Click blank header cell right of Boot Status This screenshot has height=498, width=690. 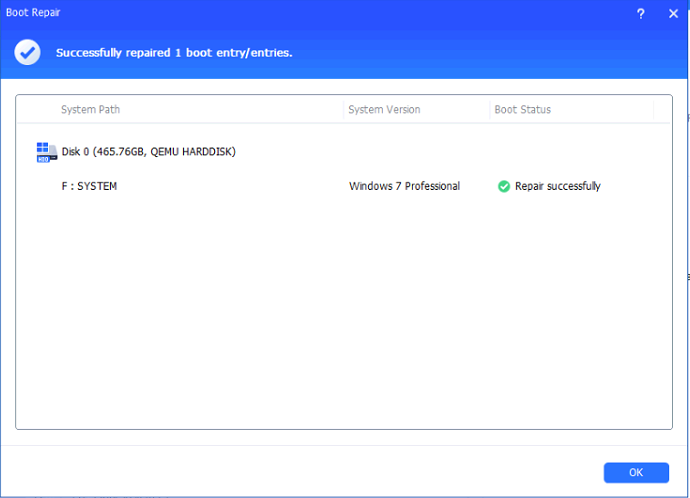(662, 109)
